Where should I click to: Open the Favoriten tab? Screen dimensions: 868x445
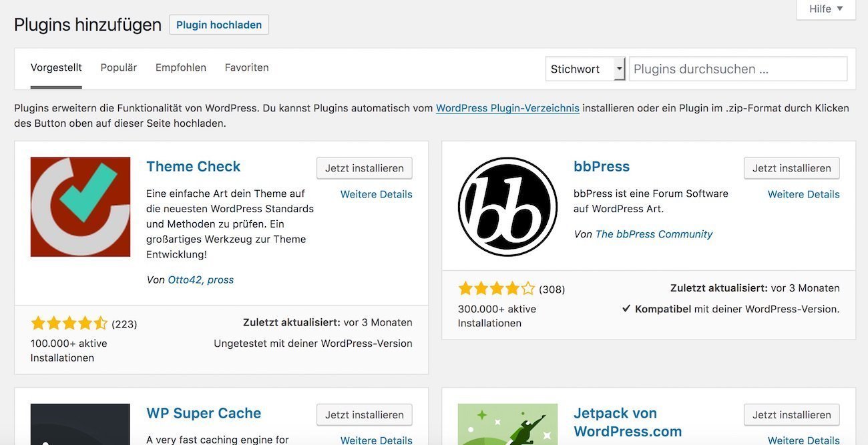[x=246, y=67]
